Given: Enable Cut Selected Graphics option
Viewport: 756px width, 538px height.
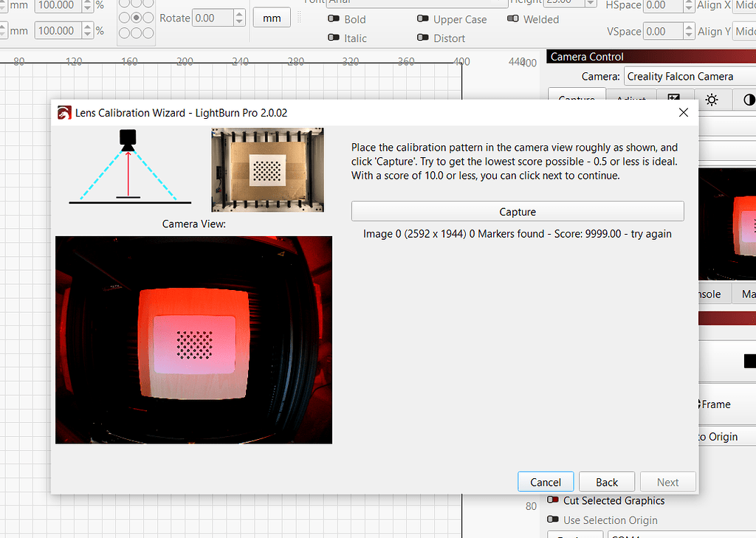Looking at the screenshot, I should click(554, 500).
